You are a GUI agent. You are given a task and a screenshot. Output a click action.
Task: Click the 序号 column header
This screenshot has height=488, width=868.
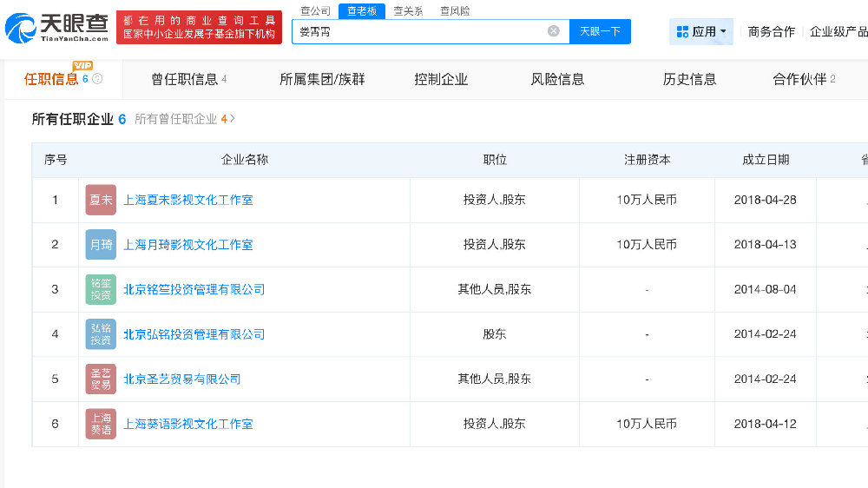(x=56, y=160)
